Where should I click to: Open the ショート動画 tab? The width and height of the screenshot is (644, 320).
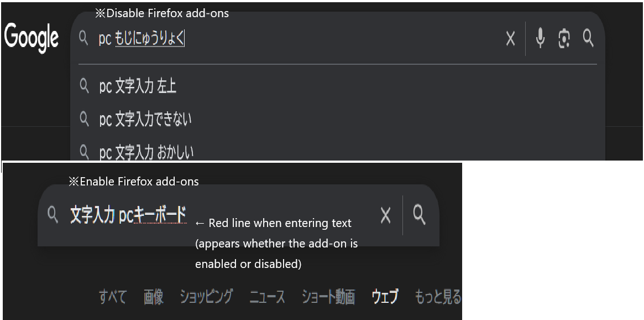coord(328,297)
